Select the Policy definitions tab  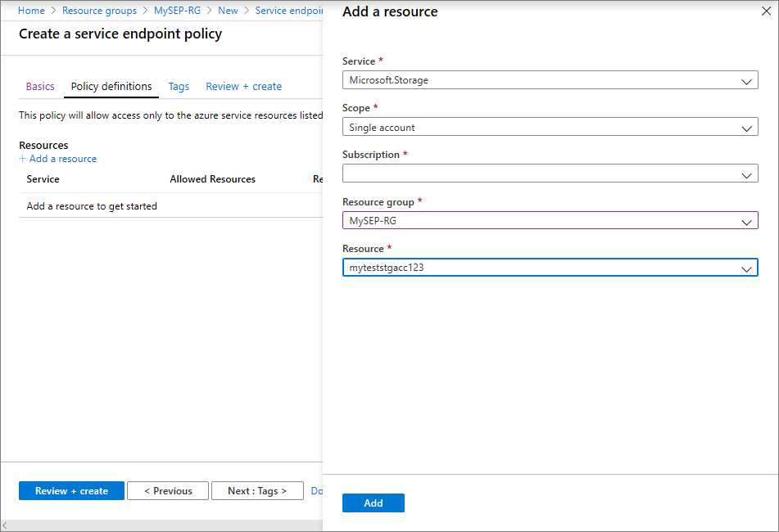[x=111, y=86]
